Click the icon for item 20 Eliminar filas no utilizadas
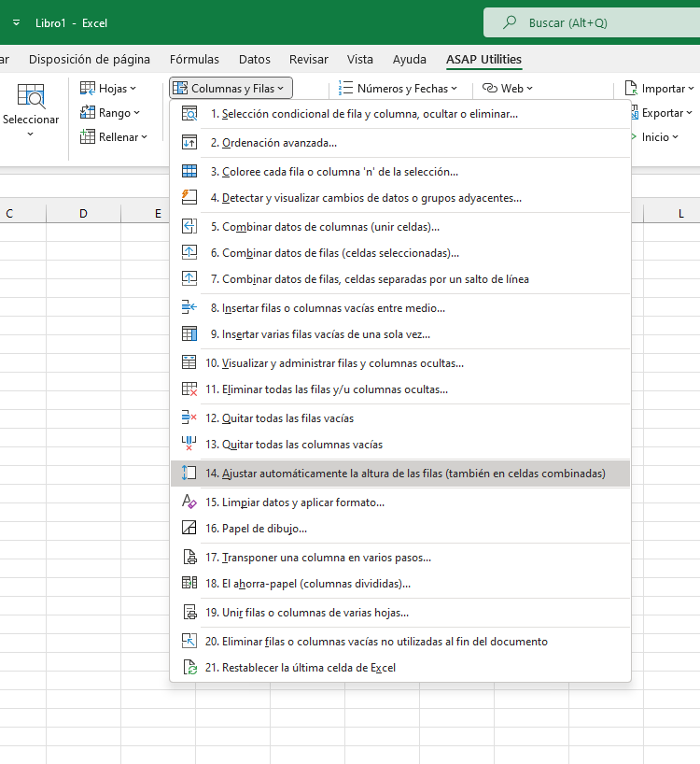 [x=189, y=641]
